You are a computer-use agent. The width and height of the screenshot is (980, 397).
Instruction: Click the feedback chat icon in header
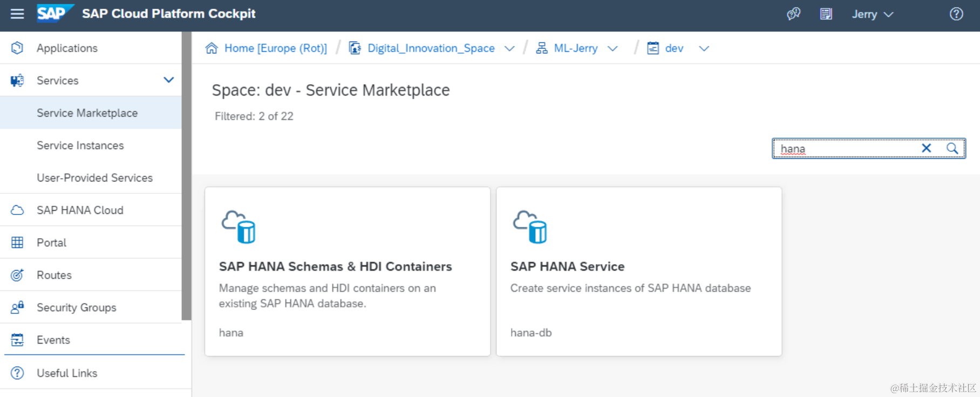point(793,14)
